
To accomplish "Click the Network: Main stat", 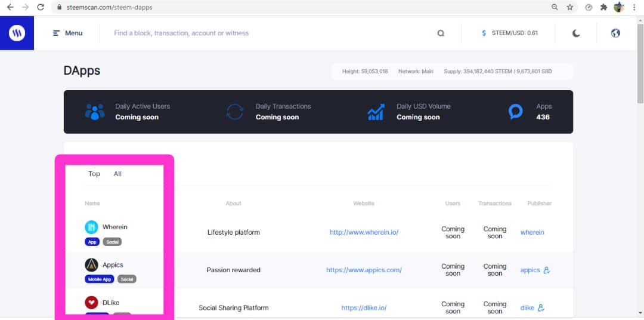I will (416, 72).
